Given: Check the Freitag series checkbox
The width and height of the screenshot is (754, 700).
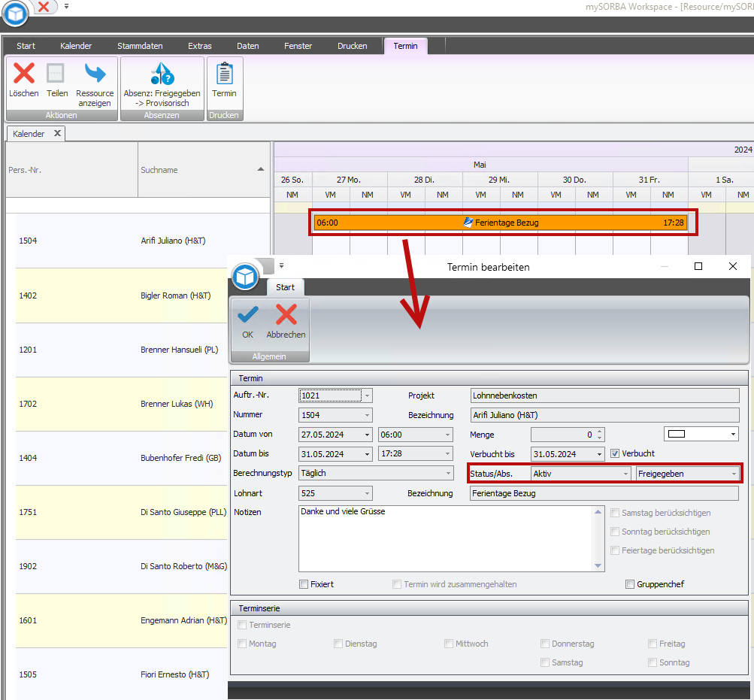Looking at the screenshot, I should [x=653, y=644].
